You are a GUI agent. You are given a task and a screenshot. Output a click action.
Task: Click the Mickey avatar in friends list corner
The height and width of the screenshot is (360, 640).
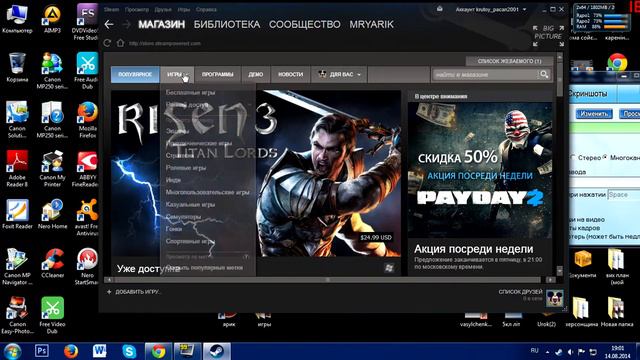click(x=555, y=298)
